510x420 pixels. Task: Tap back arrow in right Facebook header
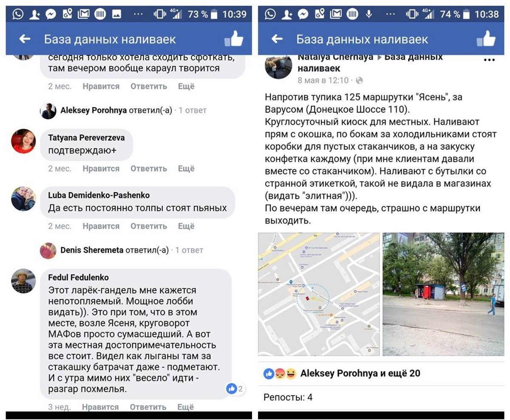coord(277,39)
